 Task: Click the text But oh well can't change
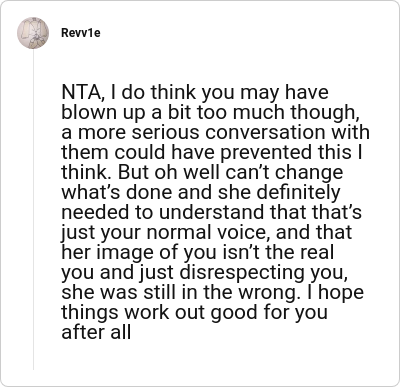230,172
